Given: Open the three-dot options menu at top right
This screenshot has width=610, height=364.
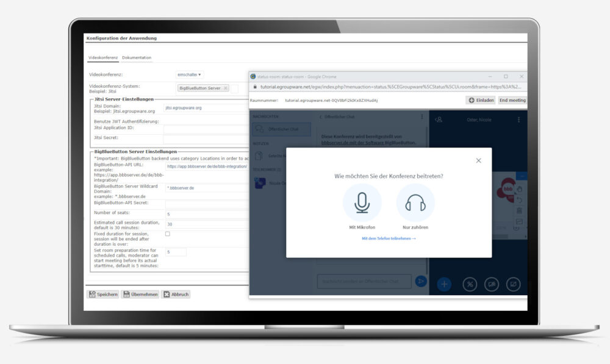Looking at the screenshot, I should tap(518, 120).
